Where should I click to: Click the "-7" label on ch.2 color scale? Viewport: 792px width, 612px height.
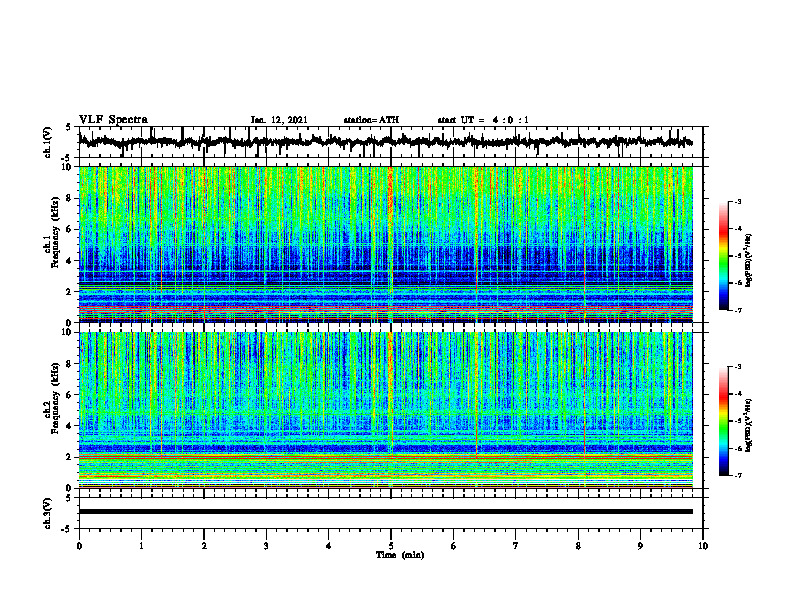pos(737,475)
